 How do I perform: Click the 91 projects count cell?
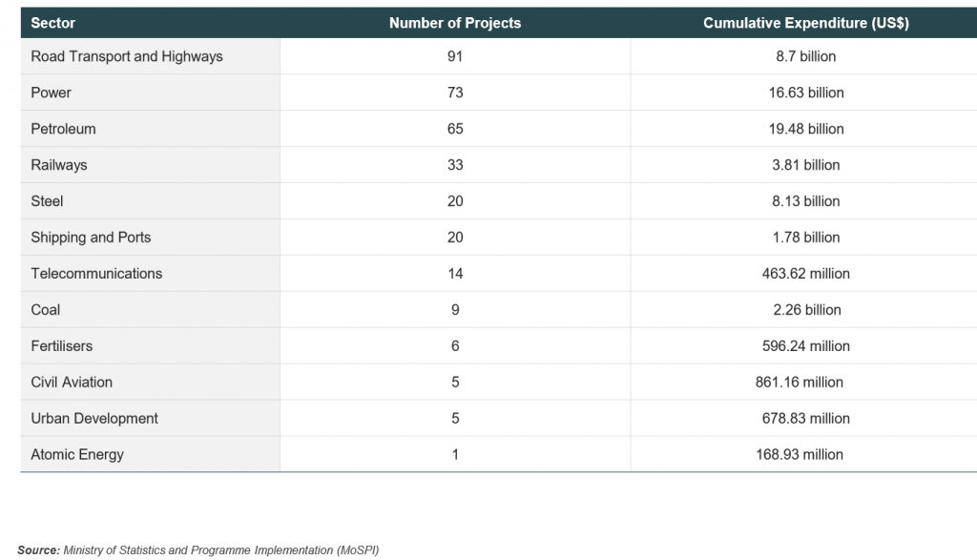coord(455,56)
